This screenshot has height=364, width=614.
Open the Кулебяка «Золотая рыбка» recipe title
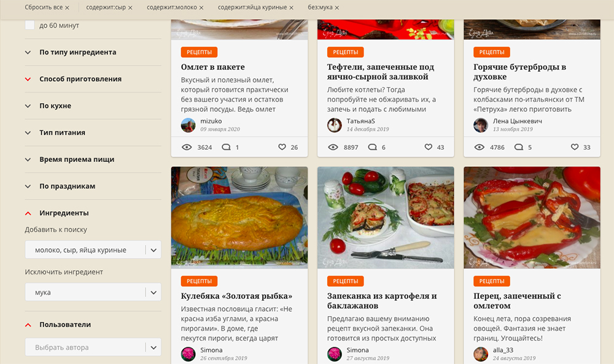(236, 296)
